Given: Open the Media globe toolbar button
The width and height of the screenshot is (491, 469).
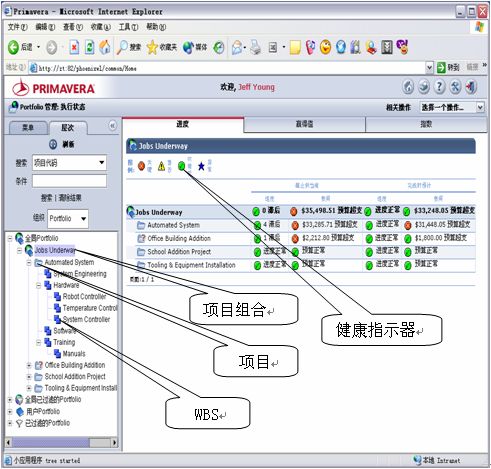Looking at the screenshot, I should pos(188,47).
